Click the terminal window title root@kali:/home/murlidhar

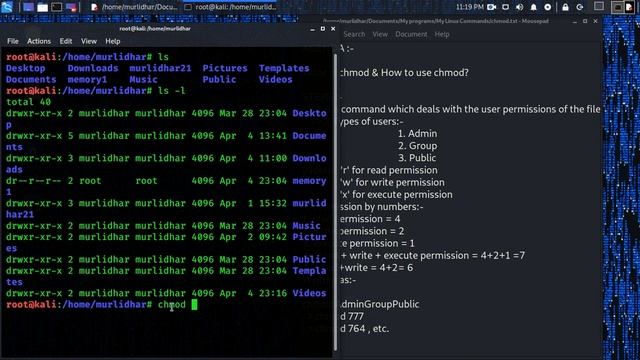click(155, 29)
